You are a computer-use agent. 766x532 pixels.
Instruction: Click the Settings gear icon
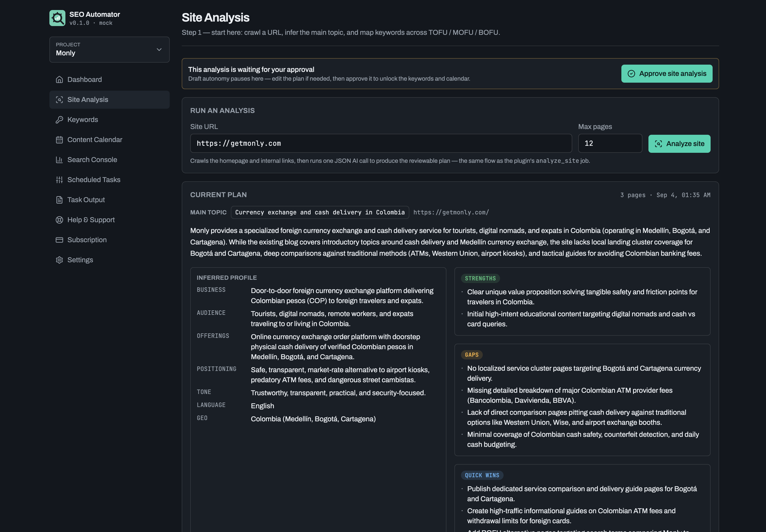[59, 260]
